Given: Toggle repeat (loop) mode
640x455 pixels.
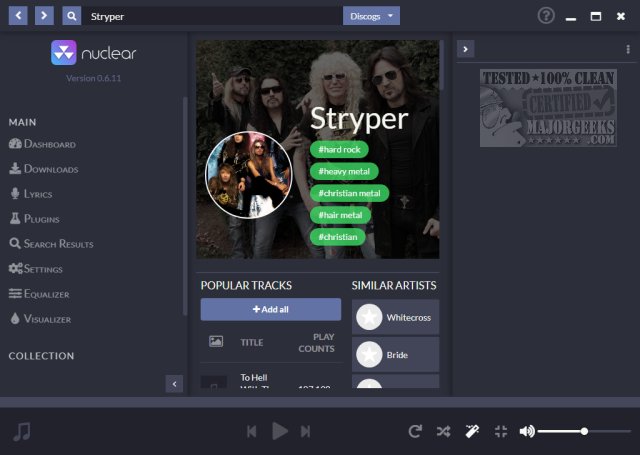Looking at the screenshot, I should pyautogui.click(x=415, y=431).
